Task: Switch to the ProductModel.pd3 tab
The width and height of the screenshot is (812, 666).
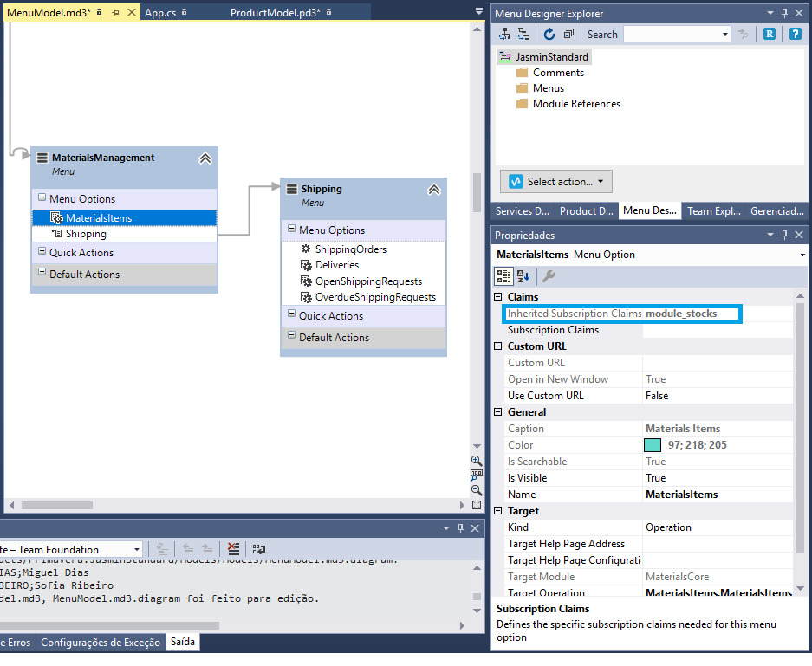Action: click(276, 12)
